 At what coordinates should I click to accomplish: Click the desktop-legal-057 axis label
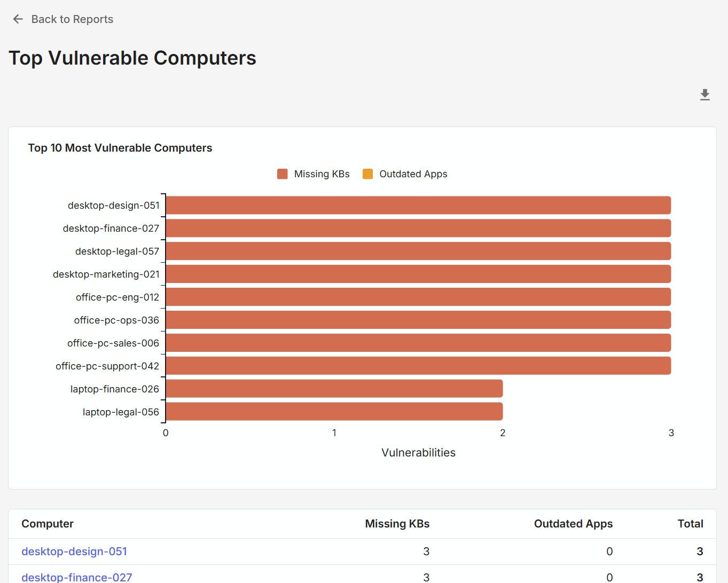click(117, 251)
